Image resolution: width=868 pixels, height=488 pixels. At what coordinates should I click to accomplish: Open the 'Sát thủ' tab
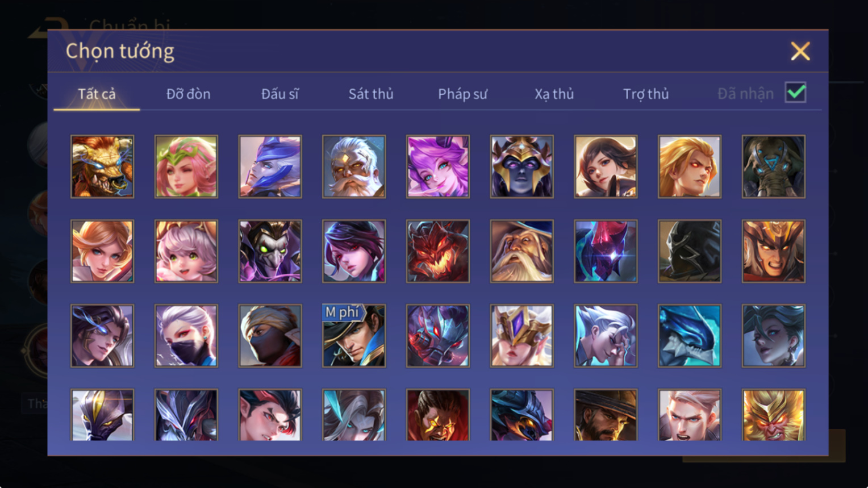click(x=371, y=94)
